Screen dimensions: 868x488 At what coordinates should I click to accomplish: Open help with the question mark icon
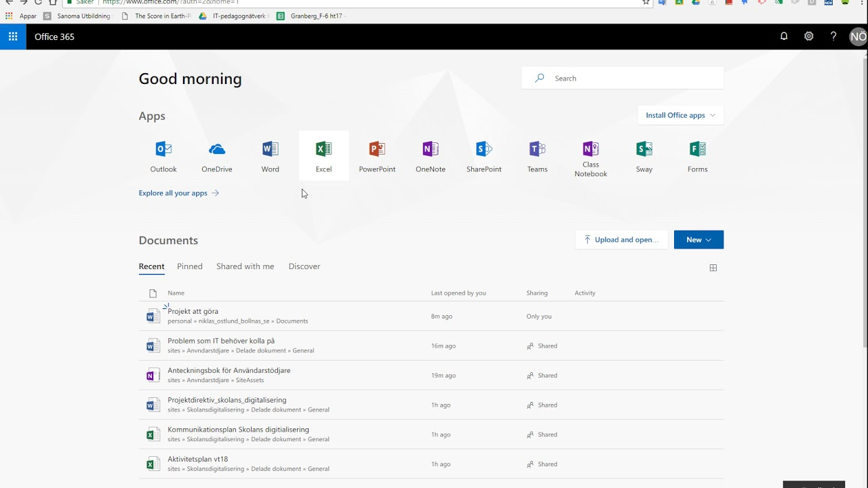click(x=833, y=37)
